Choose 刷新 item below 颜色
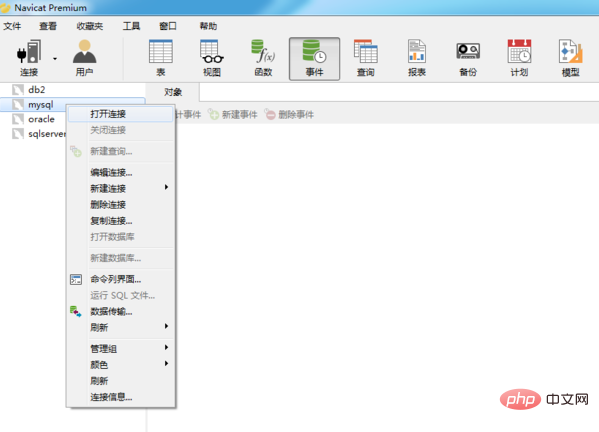 pos(121,380)
